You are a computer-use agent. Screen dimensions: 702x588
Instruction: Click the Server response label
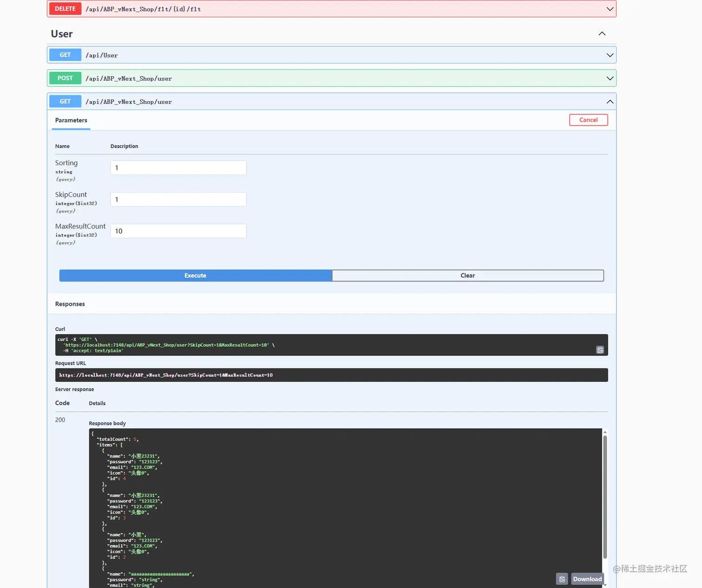point(74,389)
